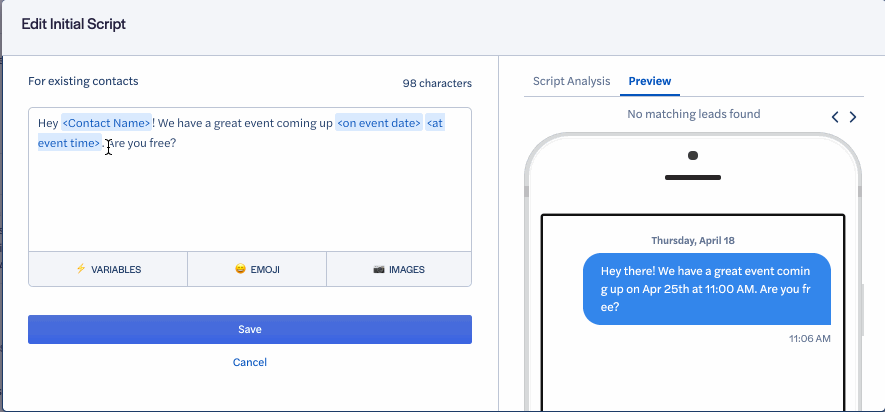Select the Contact Name variable token

(x=106, y=123)
